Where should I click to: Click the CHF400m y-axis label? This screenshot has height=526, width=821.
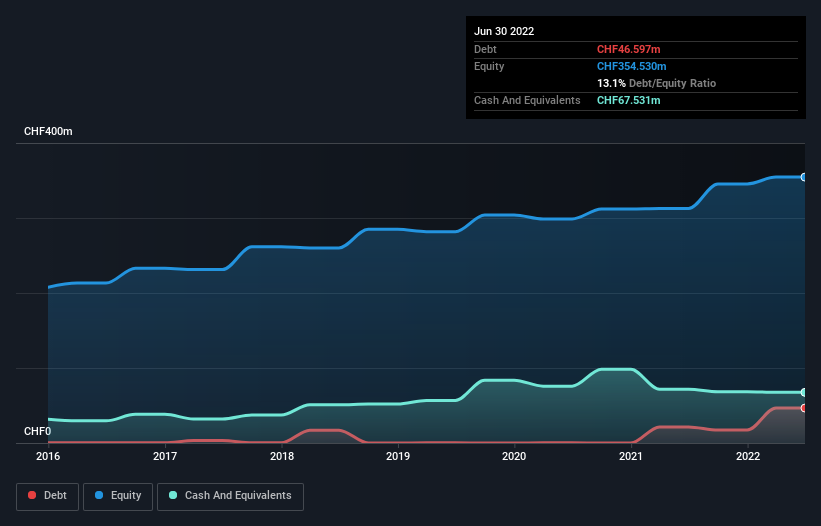tap(48, 131)
